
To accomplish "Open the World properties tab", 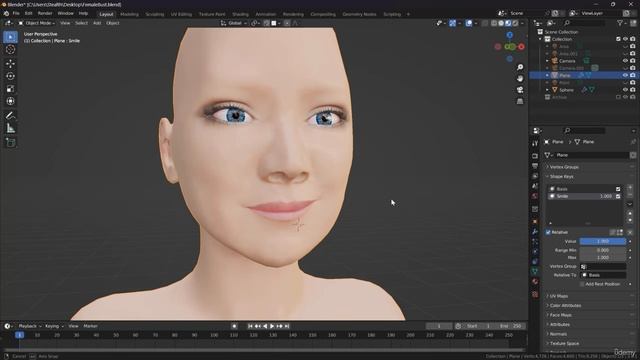I will tap(535, 196).
